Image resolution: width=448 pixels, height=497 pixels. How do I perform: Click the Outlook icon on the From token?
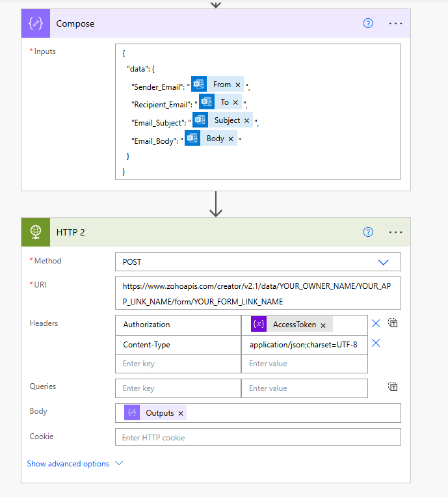199,85
